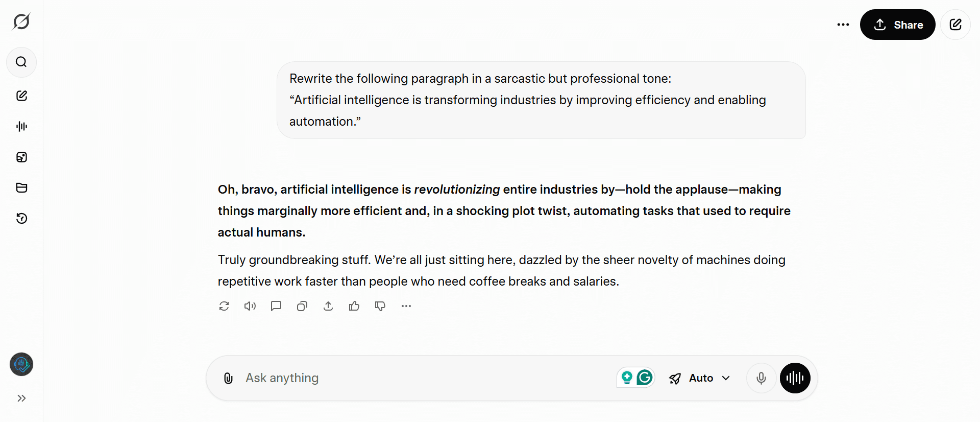Open more options for the response
The width and height of the screenshot is (980, 422).
click(406, 306)
